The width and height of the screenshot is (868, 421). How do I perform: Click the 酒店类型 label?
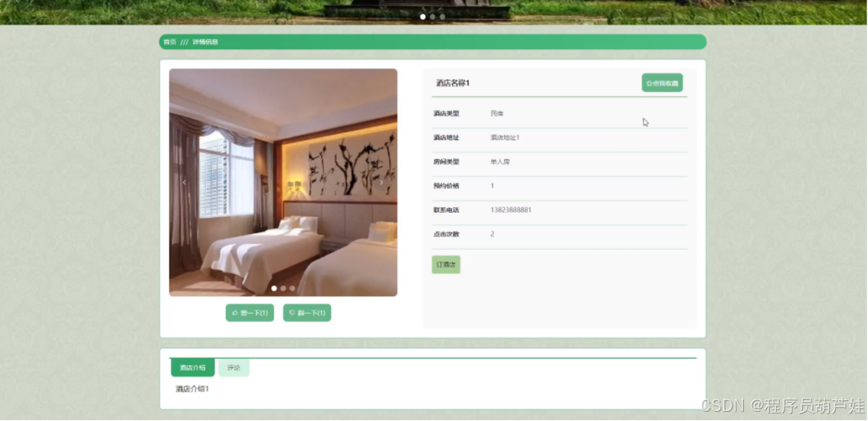pos(446,113)
